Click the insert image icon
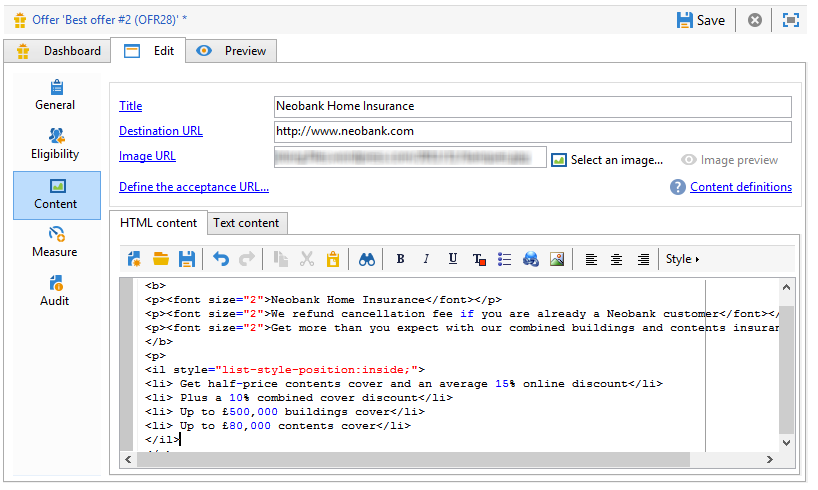Viewport: 818px width, 490px height. tap(557, 259)
